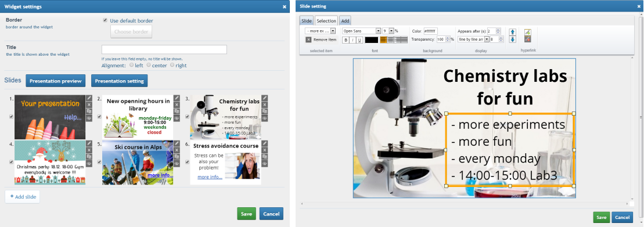Image resolution: width=644 pixels, height=227 pixels.
Task: Move selected item up with blue arrow
Action: [x=512, y=31]
